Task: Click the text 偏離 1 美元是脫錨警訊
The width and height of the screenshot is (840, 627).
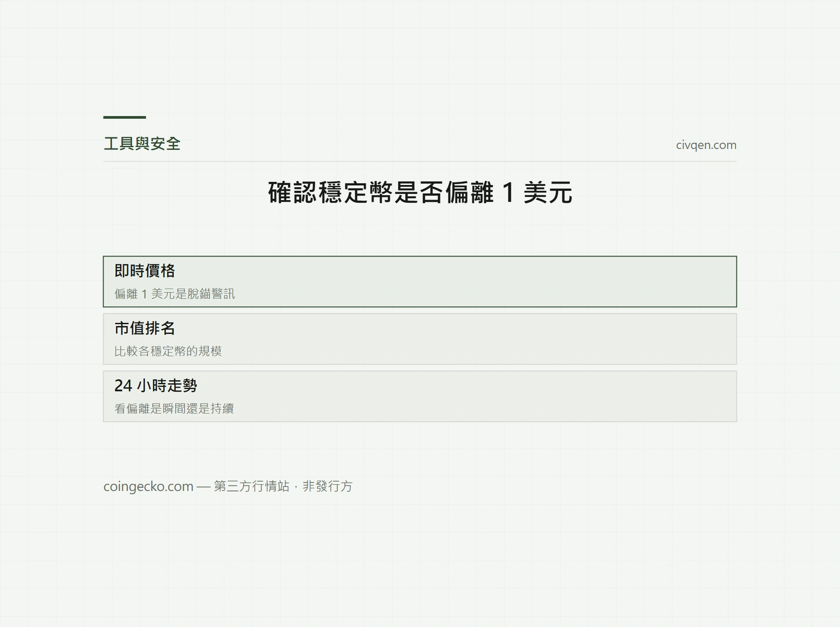Action: [x=175, y=294]
